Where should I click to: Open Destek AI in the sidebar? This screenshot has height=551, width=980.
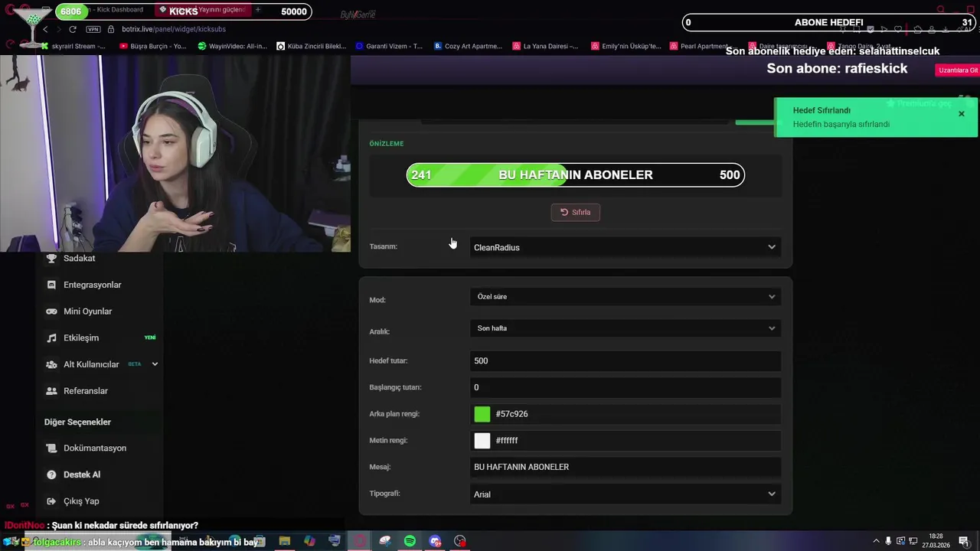(x=82, y=474)
